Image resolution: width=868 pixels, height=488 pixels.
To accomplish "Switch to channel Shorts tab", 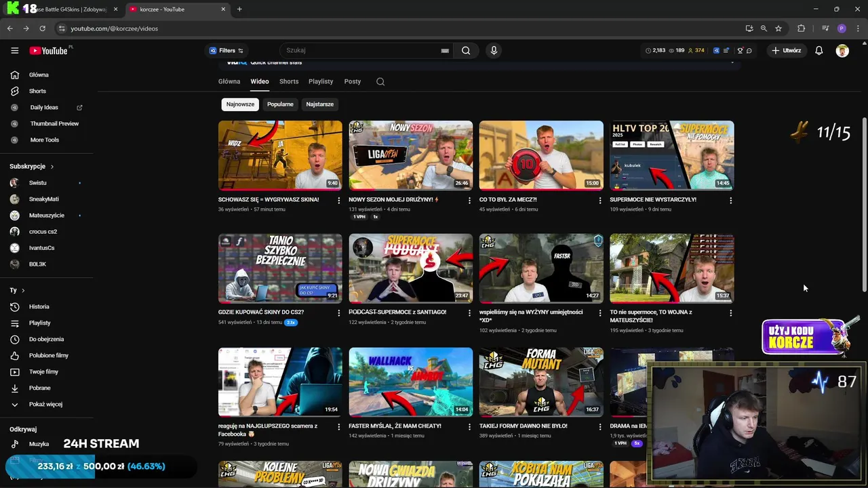I will [x=289, y=81].
